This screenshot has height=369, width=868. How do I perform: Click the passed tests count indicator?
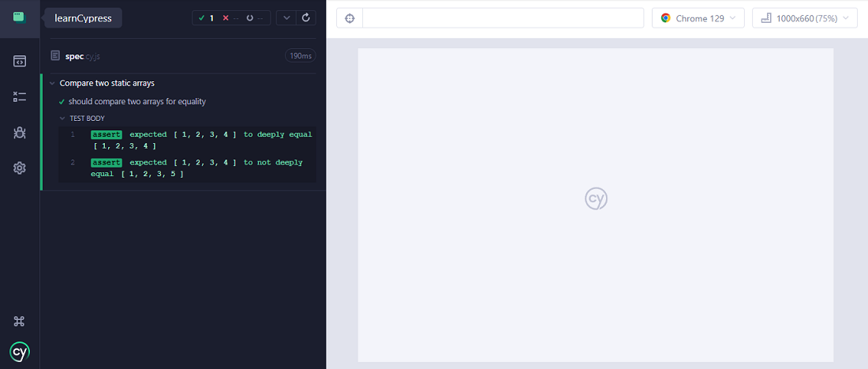pyautogui.click(x=206, y=17)
